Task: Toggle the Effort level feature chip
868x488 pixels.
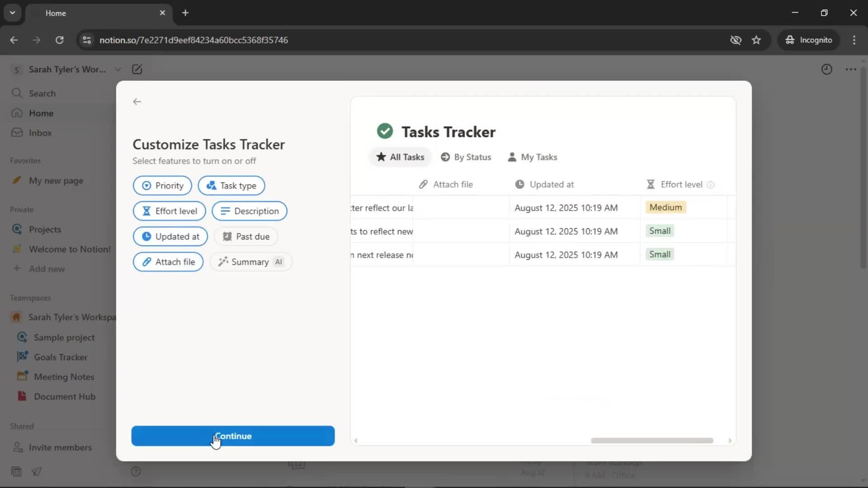Action: coord(169,211)
